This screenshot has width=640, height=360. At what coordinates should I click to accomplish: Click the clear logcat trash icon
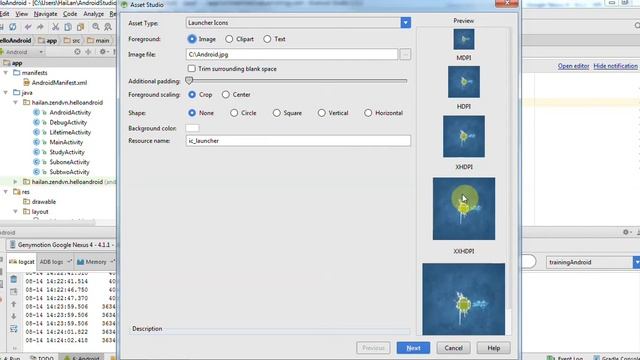pos(13,279)
